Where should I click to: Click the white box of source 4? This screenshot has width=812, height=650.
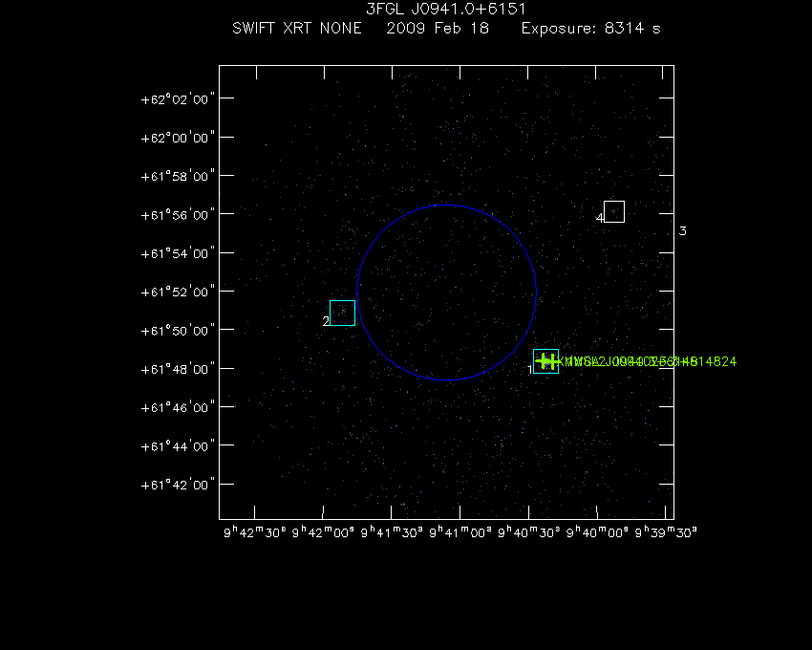(614, 211)
